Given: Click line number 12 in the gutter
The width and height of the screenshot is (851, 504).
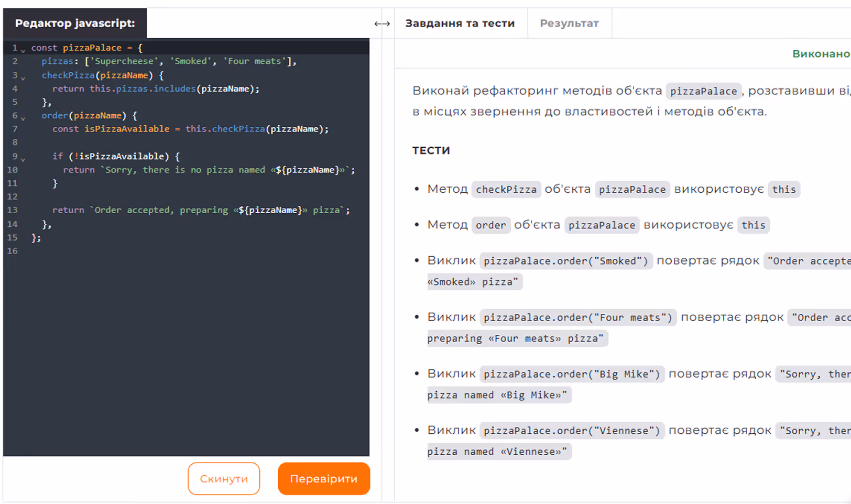Looking at the screenshot, I should point(12,196).
